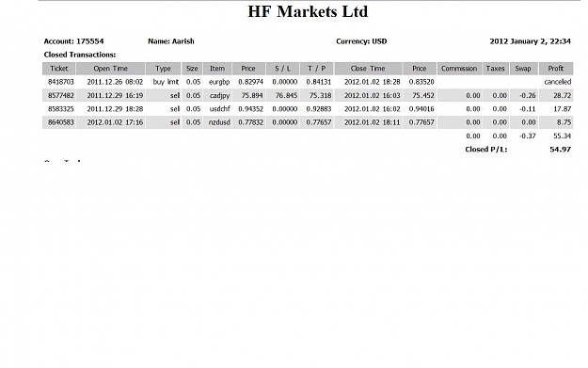The image size is (588, 368).
Task: Click stop loss value 76.845
Action: pyautogui.click(x=287, y=95)
